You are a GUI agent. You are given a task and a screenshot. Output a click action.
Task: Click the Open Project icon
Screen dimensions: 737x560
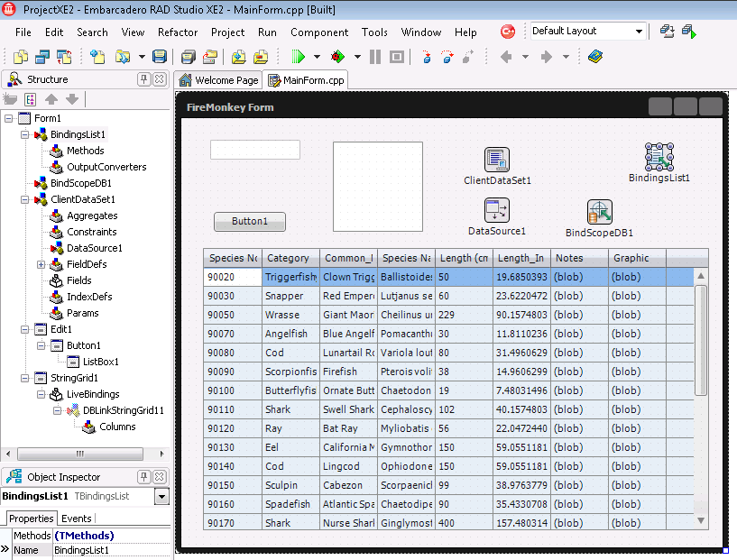(209, 57)
